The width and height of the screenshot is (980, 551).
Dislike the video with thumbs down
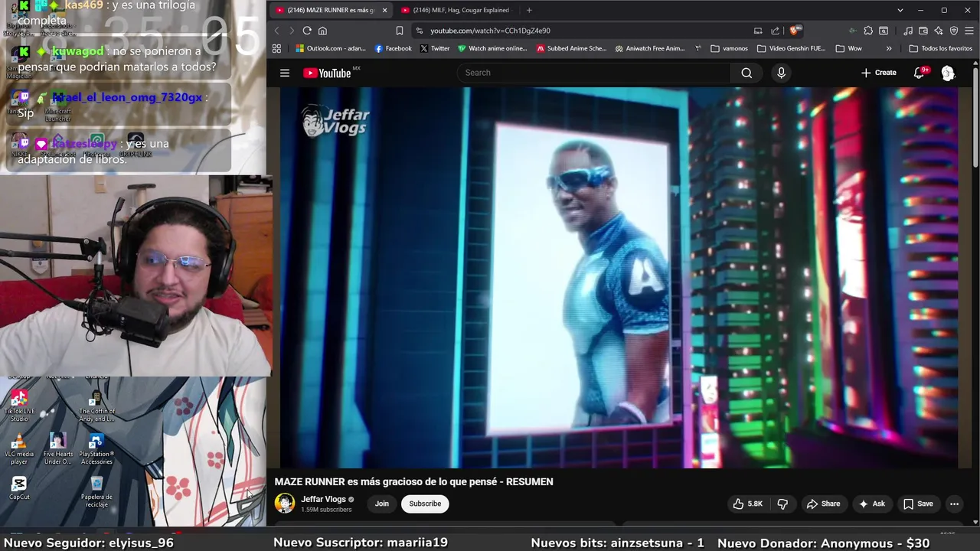point(782,504)
